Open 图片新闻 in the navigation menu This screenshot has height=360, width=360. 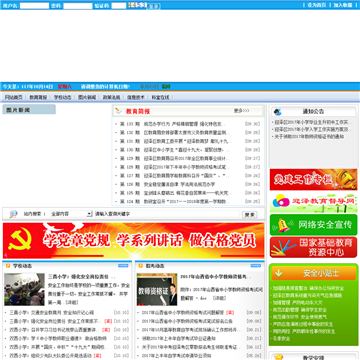pos(87,97)
